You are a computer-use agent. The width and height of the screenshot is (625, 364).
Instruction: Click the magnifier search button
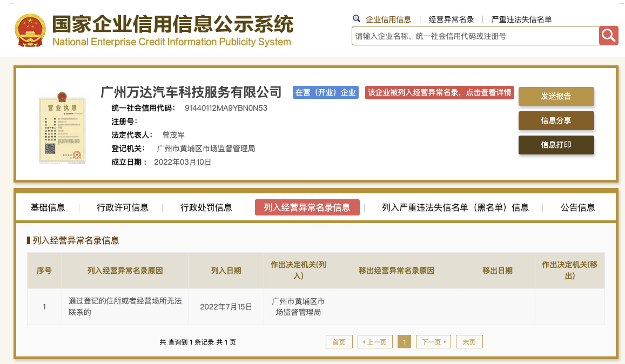tap(609, 36)
